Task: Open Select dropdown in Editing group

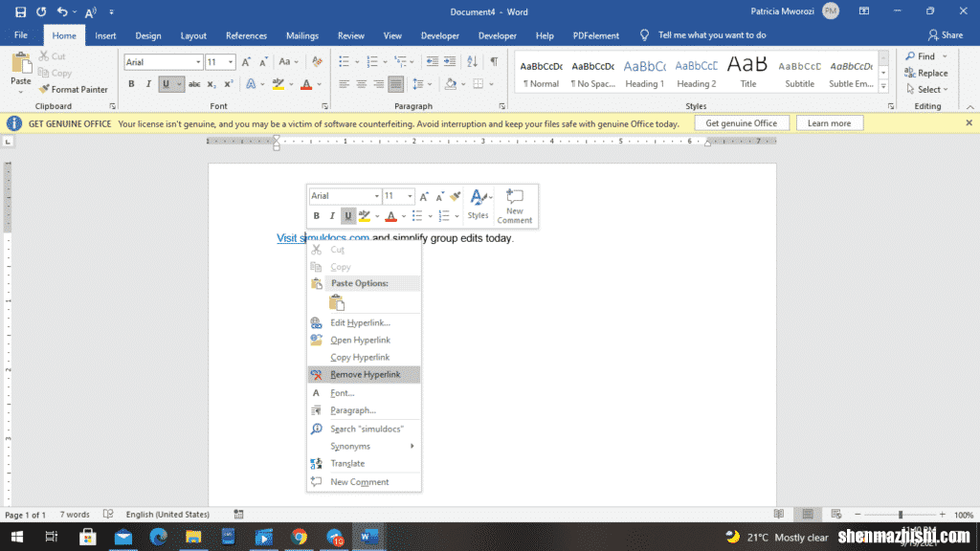Action: [x=927, y=89]
